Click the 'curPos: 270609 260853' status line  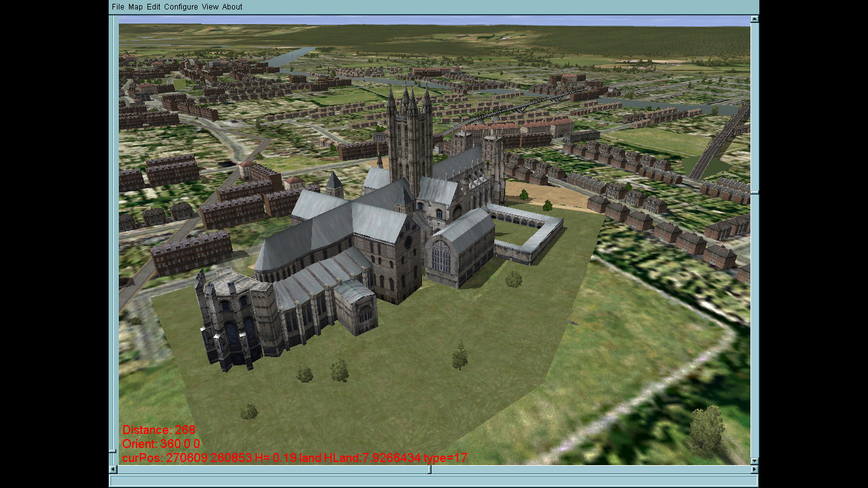point(295,457)
